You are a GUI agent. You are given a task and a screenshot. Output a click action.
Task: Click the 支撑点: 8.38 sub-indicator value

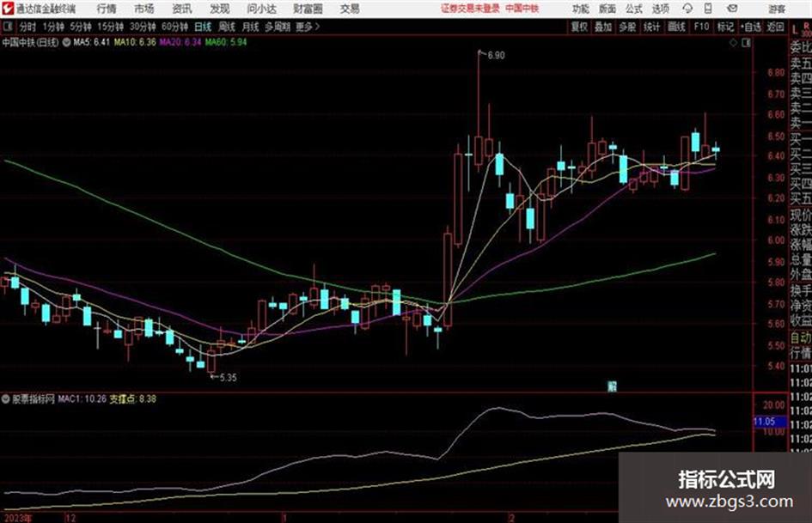[x=132, y=399]
